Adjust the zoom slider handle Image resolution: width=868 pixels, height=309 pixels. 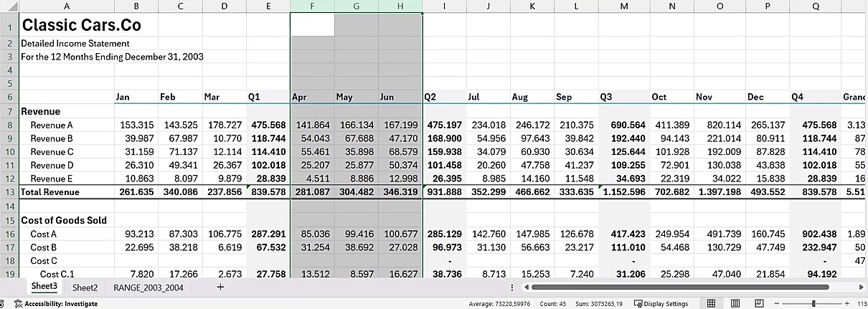[x=813, y=303]
